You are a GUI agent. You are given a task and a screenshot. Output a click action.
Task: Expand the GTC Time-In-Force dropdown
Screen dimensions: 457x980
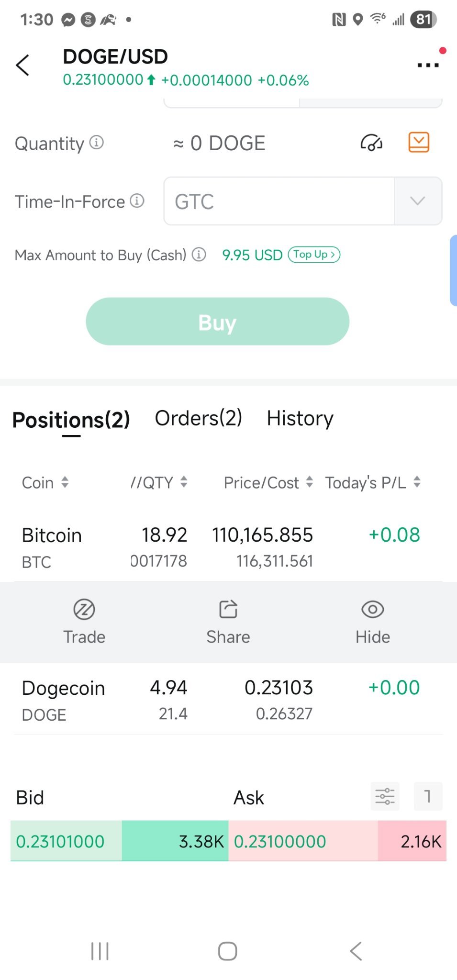point(417,201)
